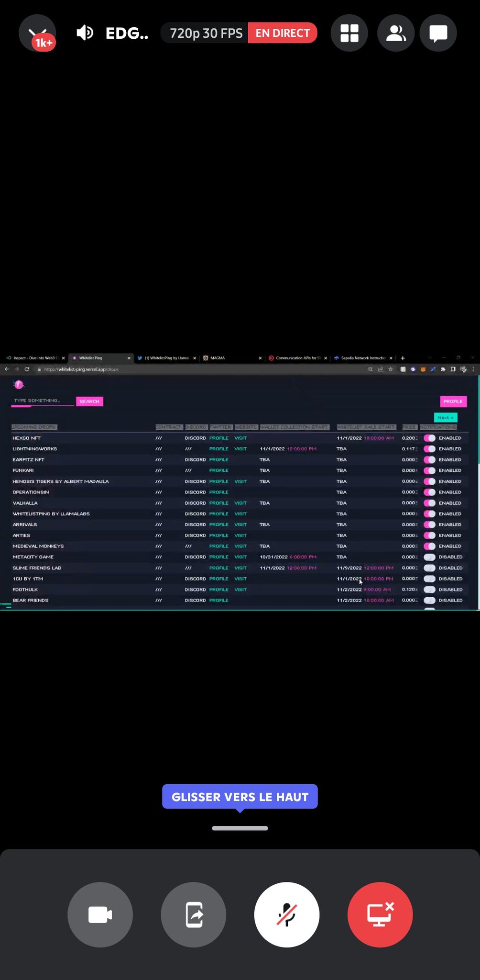Viewport: 480px width, 980px height.
Task: Enable notifications for BEAR FRIENDS
Action: point(429,600)
